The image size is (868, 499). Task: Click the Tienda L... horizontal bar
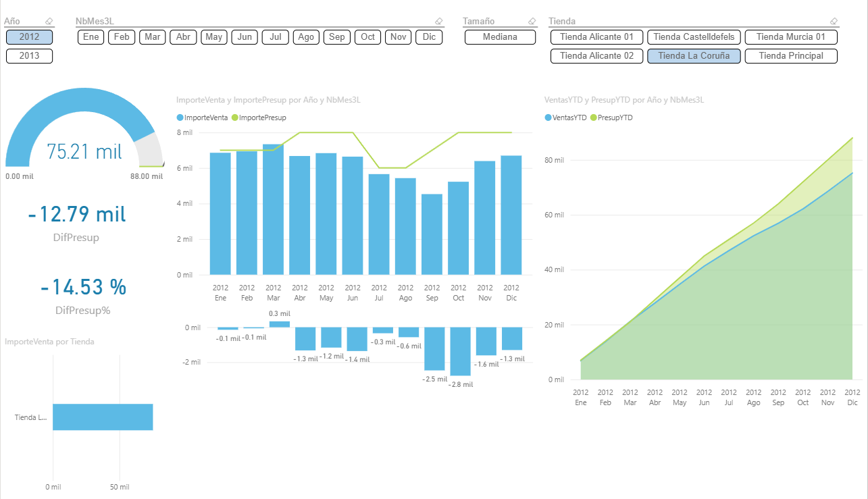click(102, 417)
